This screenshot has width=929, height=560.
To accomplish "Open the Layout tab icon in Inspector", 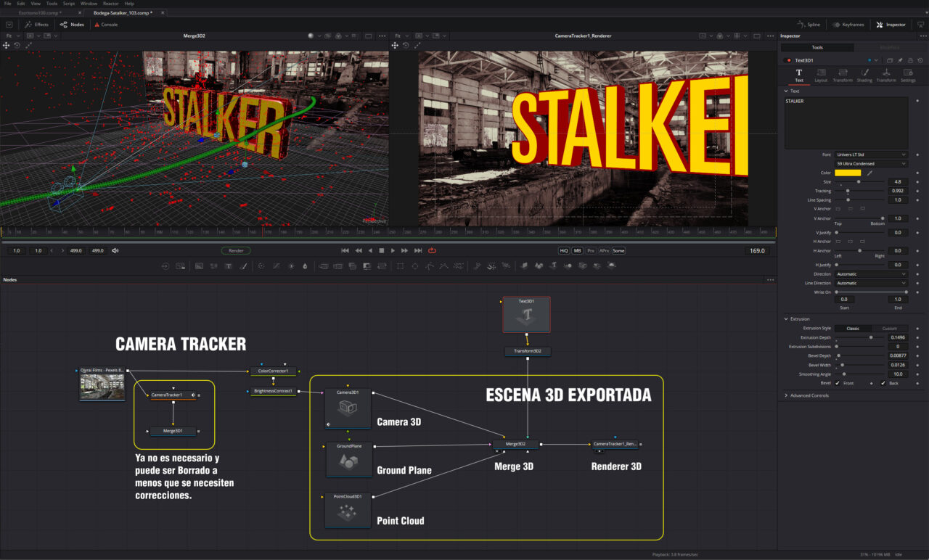I will point(821,75).
